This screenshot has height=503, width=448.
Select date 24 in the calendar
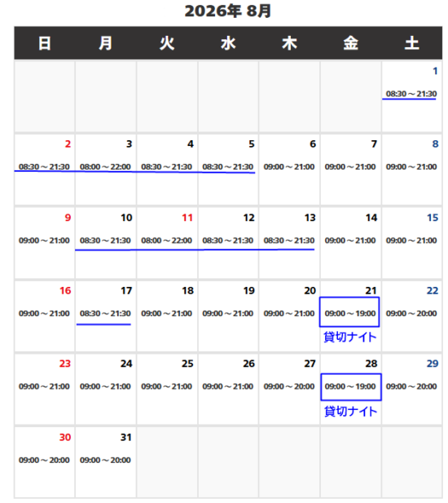(126, 364)
